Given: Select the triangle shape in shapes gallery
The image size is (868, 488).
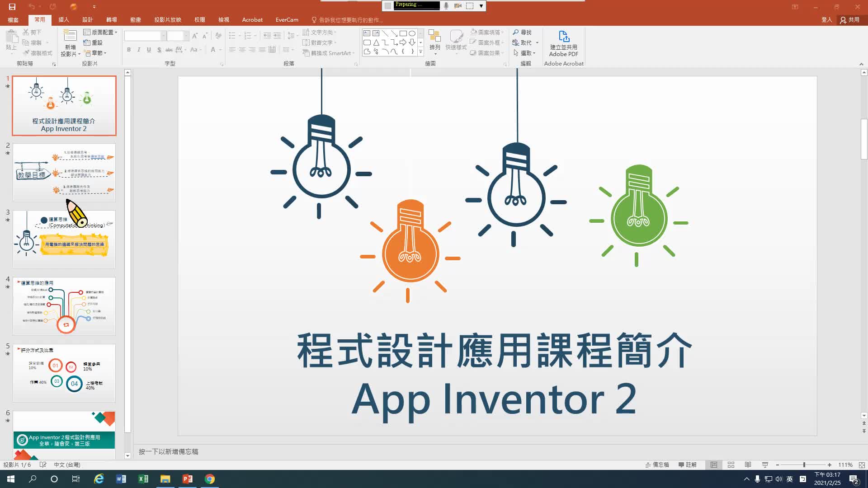Looking at the screenshot, I should 376,42.
